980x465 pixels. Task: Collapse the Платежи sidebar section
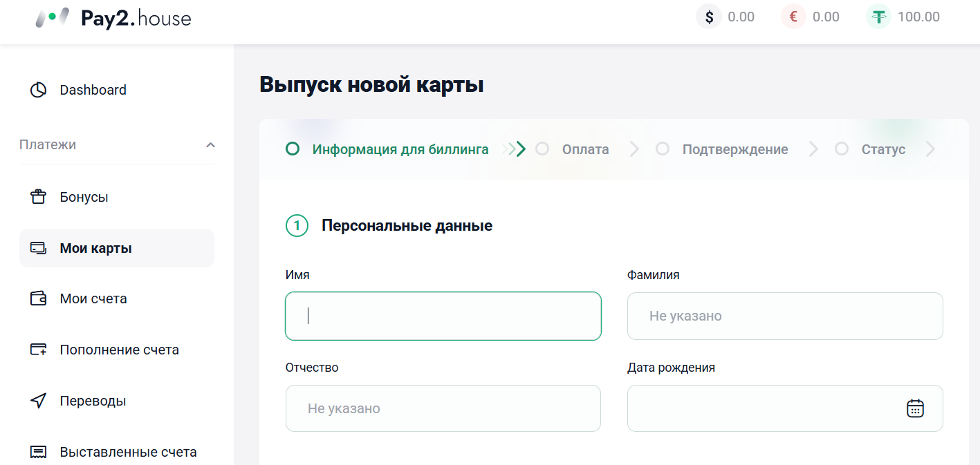pyautogui.click(x=211, y=145)
